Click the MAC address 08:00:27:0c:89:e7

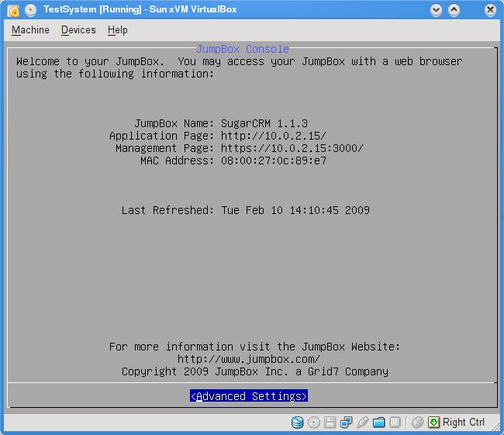click(x=274, y=161)
